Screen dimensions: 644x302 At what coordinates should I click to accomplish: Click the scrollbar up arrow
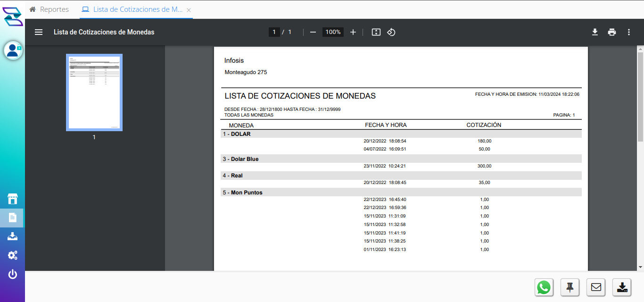click(640, 49)
